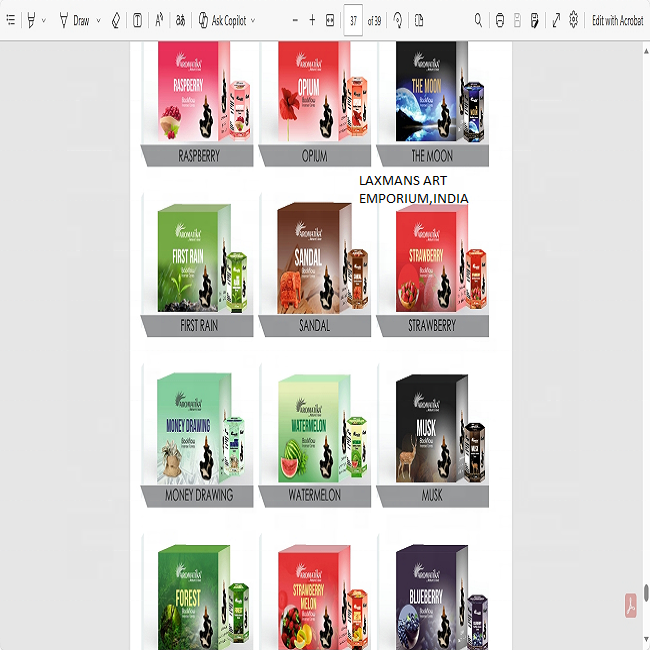Click the Save icon
This screenshot has height=650, width=650.
coord(517,20)
